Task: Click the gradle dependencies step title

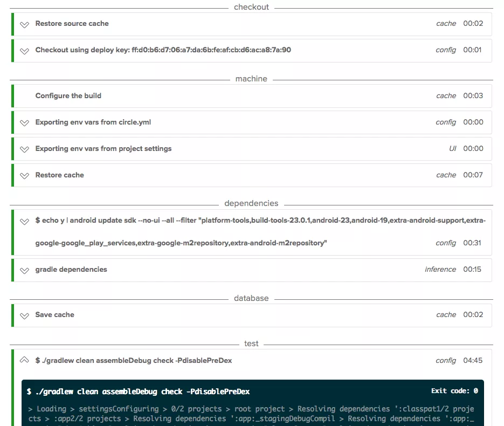Action: coord(71,270)
